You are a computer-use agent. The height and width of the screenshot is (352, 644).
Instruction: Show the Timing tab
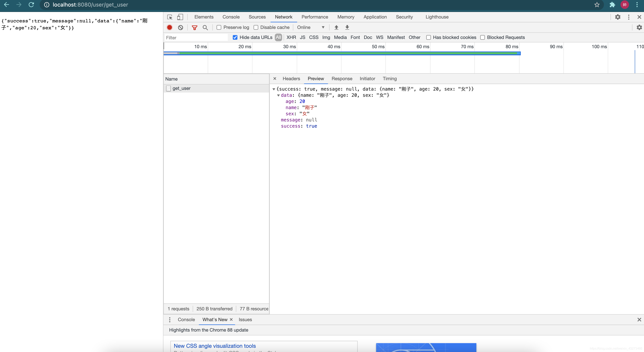tap(389, 79)
